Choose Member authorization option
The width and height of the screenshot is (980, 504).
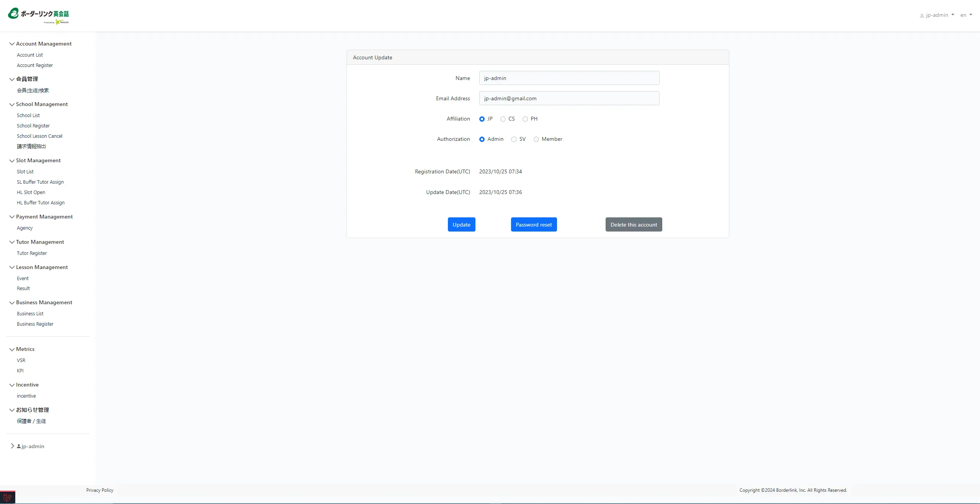pyautogui.click(x=536, y=139)
